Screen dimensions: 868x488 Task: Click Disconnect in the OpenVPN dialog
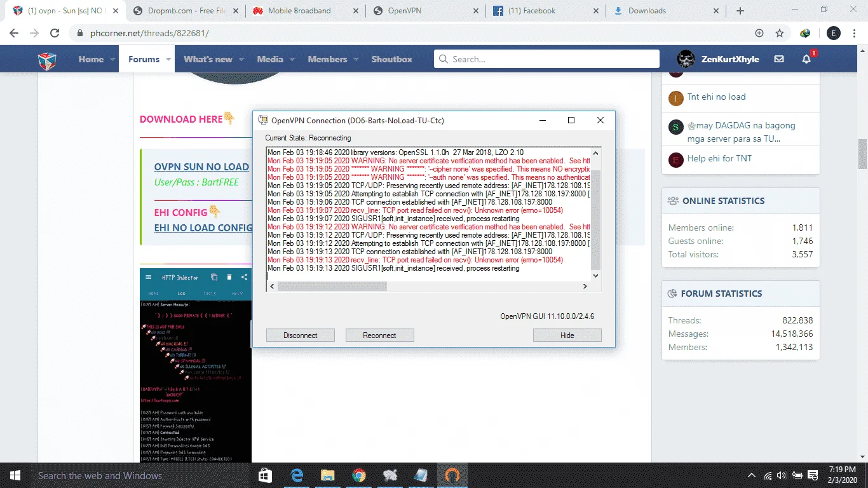(x=301, y=335)
